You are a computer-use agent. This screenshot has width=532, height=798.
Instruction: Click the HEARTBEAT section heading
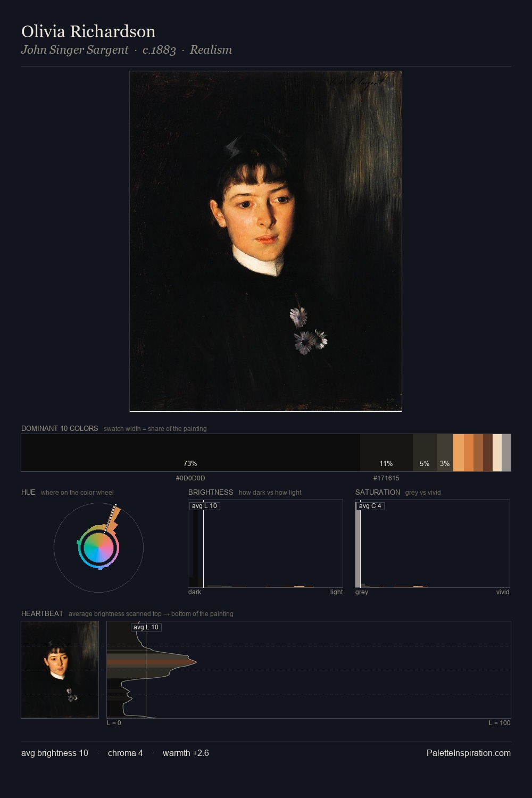coord(42,613)
